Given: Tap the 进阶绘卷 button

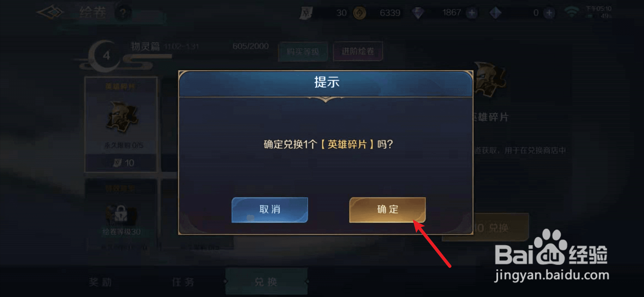Looking at the screenshot, I should point(358,51).
